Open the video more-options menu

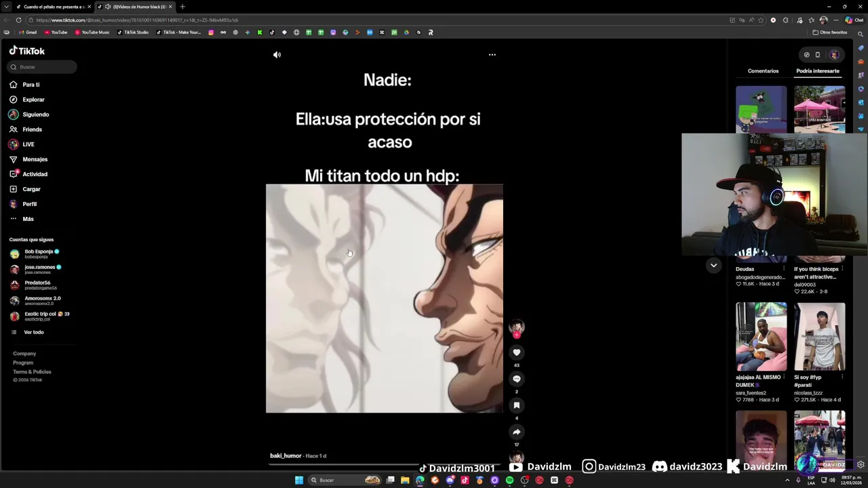pyautogui.click(x=492, y=55)
